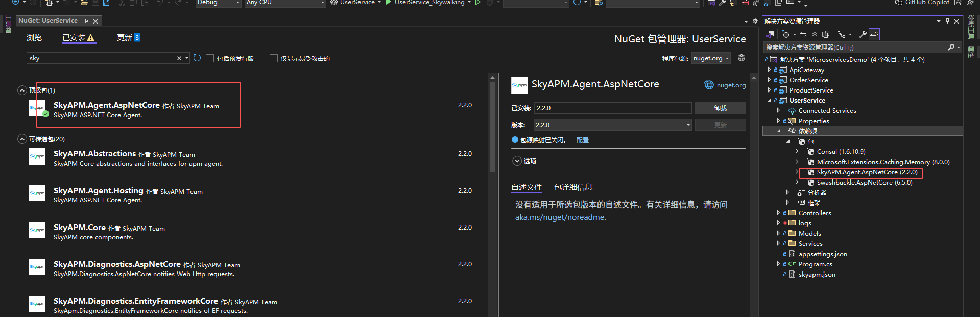This screenshot has height=317, width=980.
Task: Click the package source mapping Configure link
Action: (x=582, y=140)
